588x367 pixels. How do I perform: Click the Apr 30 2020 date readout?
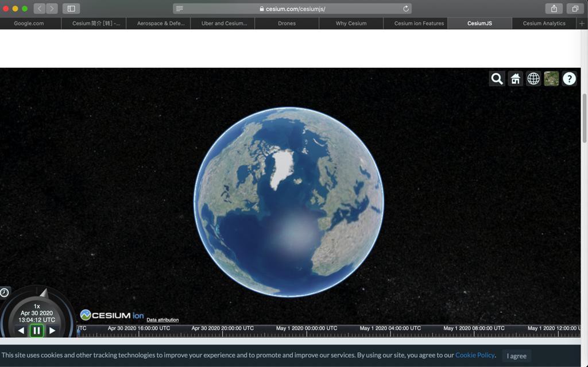(x=37, y=313)
